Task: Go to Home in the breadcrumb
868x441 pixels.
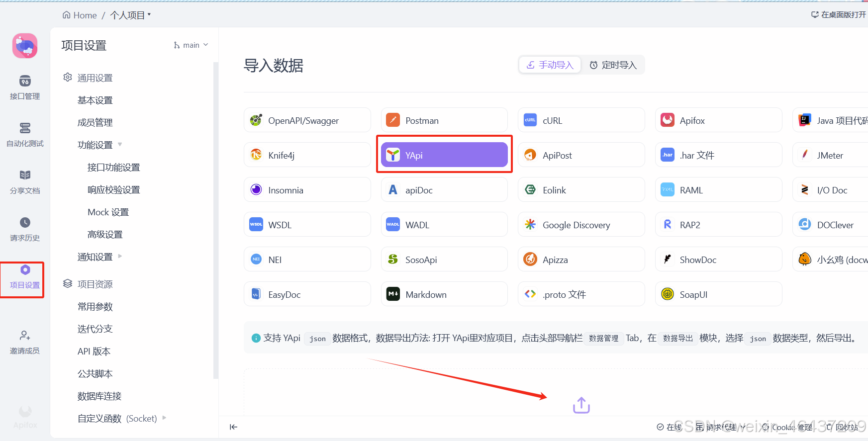Action: click(80, 15)
